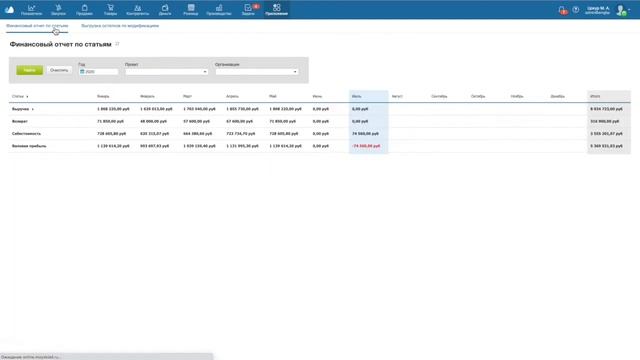Click the Октябрь column header
This screenshot has height=360, width=640.
(478, 96)
